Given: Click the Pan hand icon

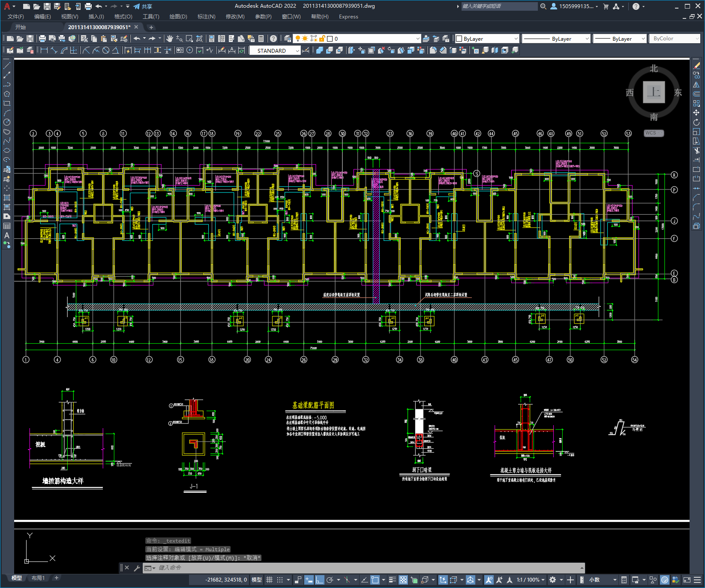Looking at the screenshot, I should tap(170, 39).
